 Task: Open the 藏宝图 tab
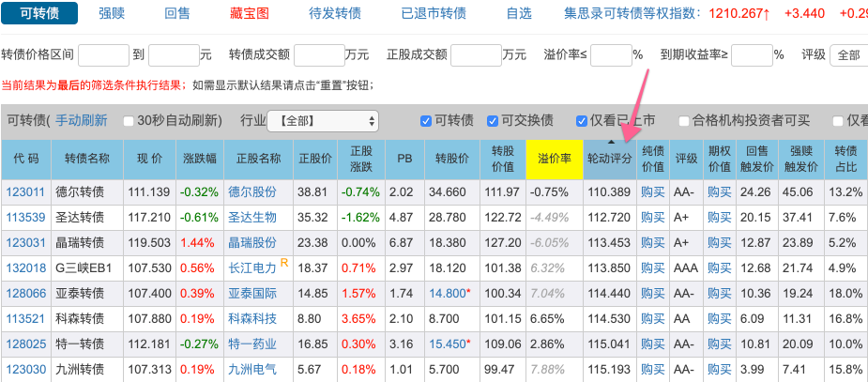click(x=250, y=13)
